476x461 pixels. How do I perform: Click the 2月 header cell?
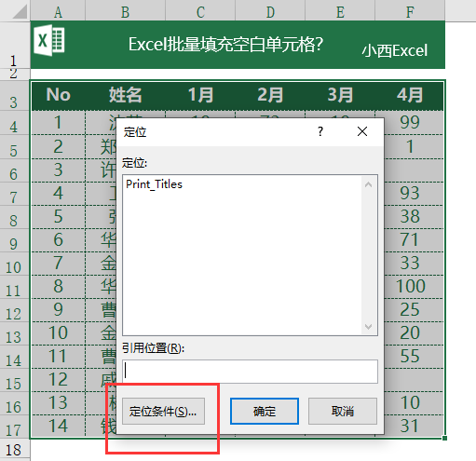[270, 95]
